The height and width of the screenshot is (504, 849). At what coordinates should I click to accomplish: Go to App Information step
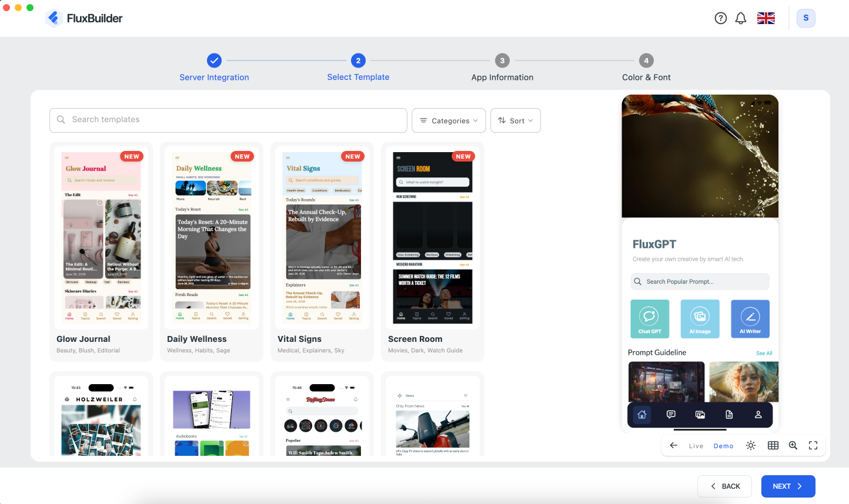(x=502, y=77)
